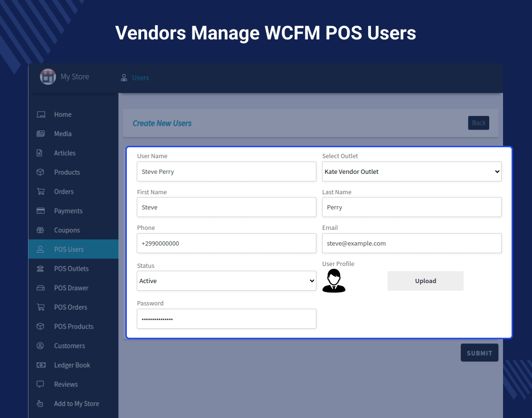Open POS Products page

tap(74, 326)
